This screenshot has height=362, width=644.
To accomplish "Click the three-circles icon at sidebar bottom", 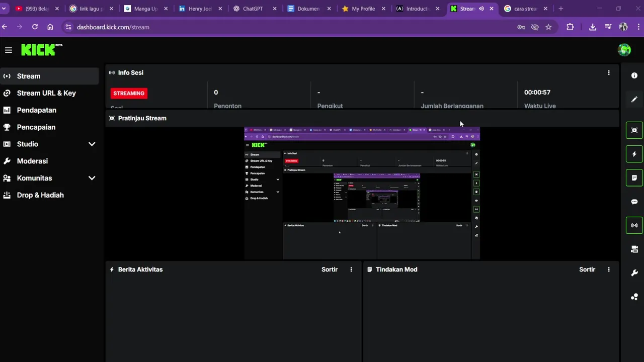I will [x=634, y=297].
